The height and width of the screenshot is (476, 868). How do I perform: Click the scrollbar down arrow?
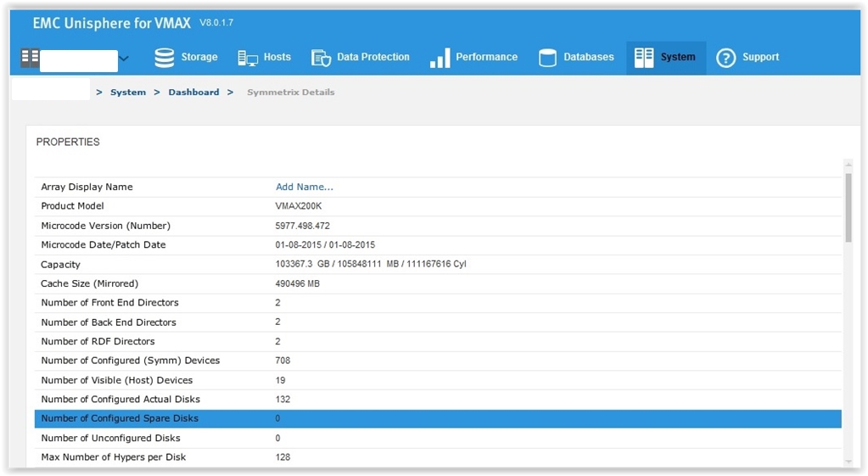(x=848, y=462)
